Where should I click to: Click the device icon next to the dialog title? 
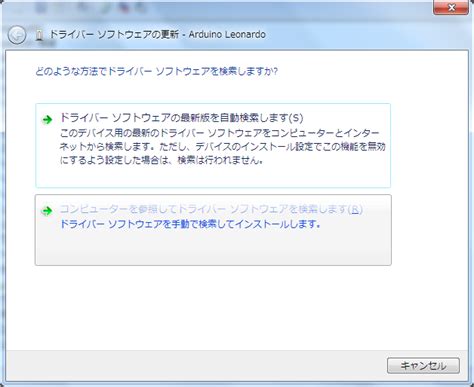point(39,35)
